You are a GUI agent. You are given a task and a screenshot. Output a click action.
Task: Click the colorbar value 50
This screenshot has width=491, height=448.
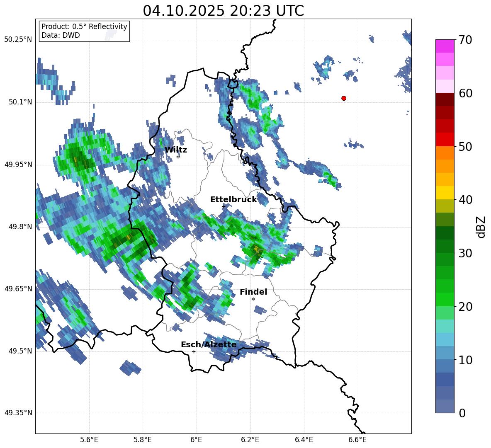pyautogui.click(x=465, y=146)
